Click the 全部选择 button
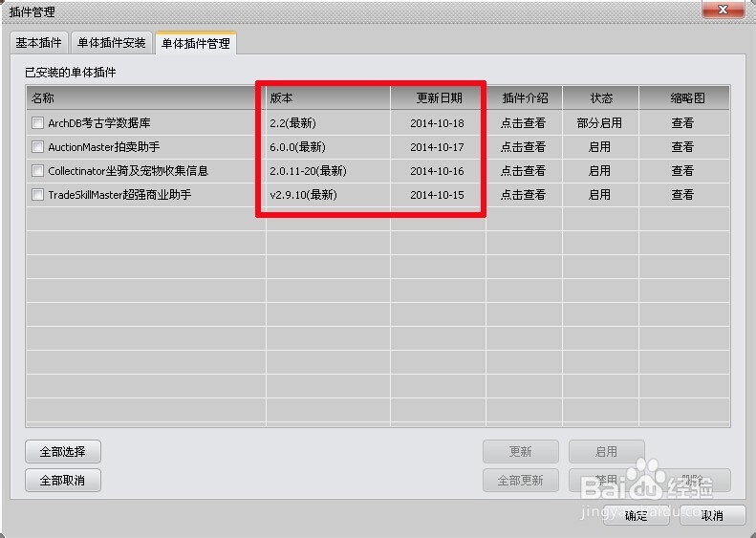 pos(63,452)
